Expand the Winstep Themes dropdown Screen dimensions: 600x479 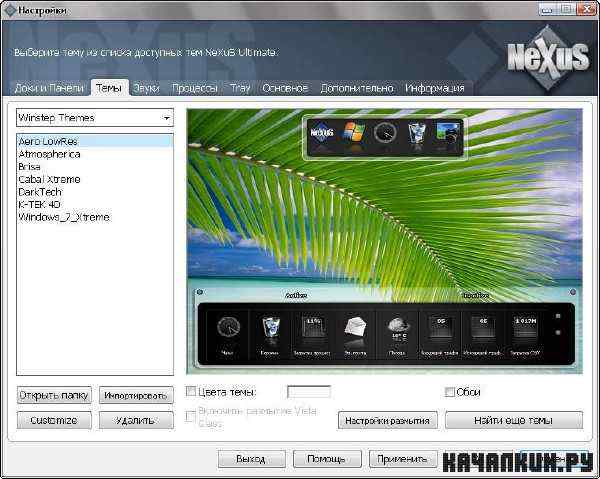[95, 117]
